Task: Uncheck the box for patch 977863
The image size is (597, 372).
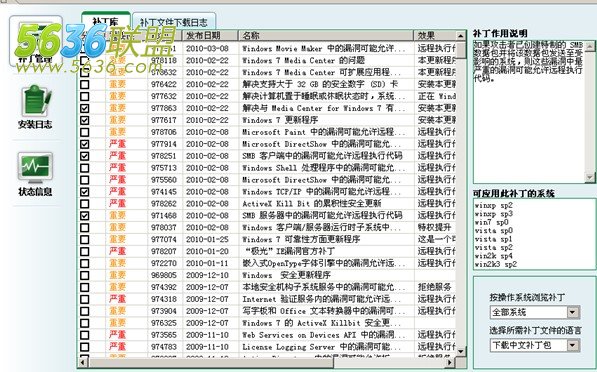Action: coord(85,108)
